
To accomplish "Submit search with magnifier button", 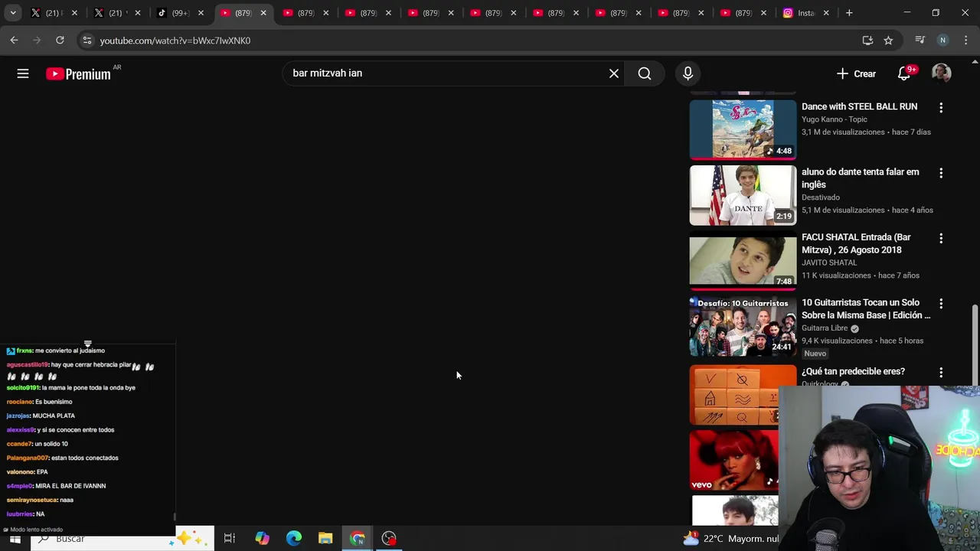I will [645, 73].
